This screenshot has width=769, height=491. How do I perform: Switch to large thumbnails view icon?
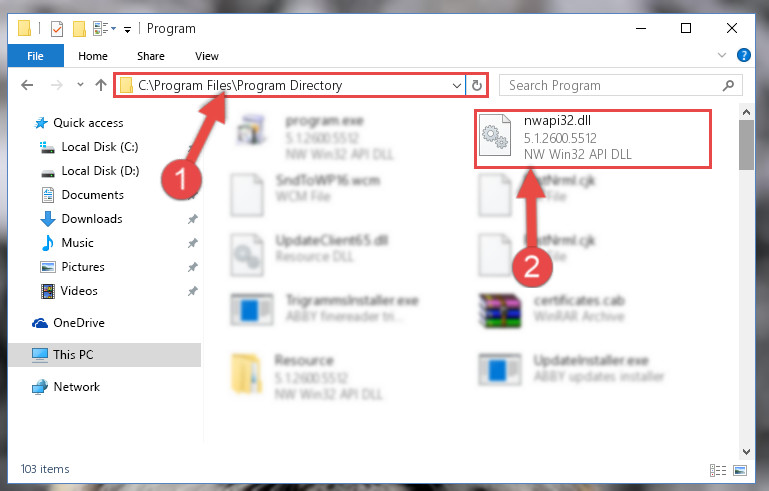(x=740, y=470)
